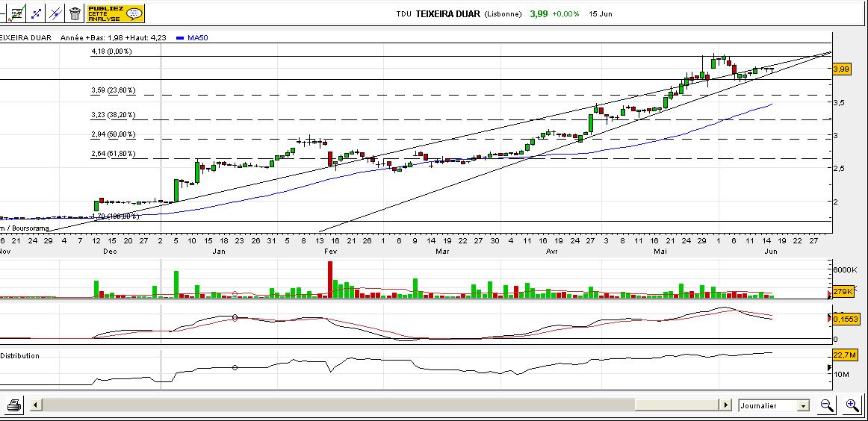868x421 pixels.
Task: Click the 3,23 (38,20%) Fibonacci label
Action: point(114,115)
